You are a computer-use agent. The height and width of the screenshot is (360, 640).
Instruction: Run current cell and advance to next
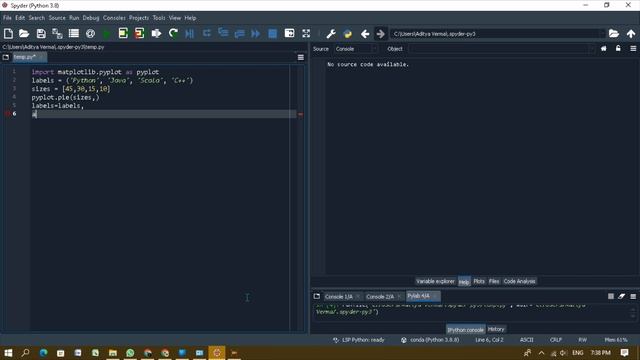[140, 33]
